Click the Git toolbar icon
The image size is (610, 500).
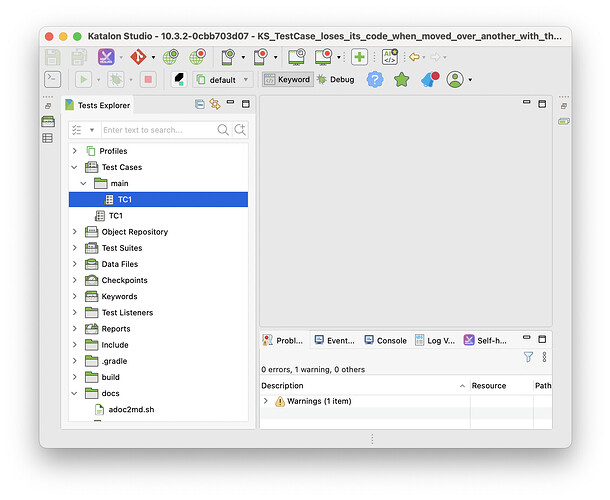coord(138,57)
